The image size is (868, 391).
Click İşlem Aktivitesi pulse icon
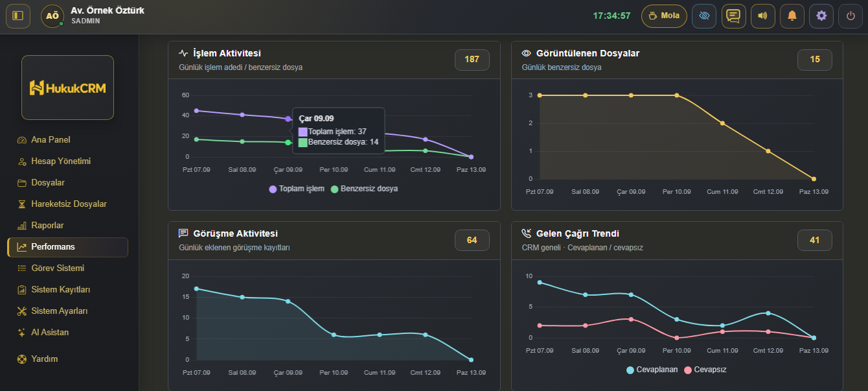(183, 53)
